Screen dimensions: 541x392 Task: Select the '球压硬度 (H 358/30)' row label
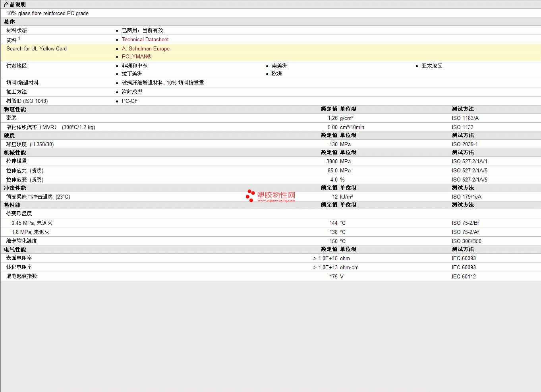30,145
